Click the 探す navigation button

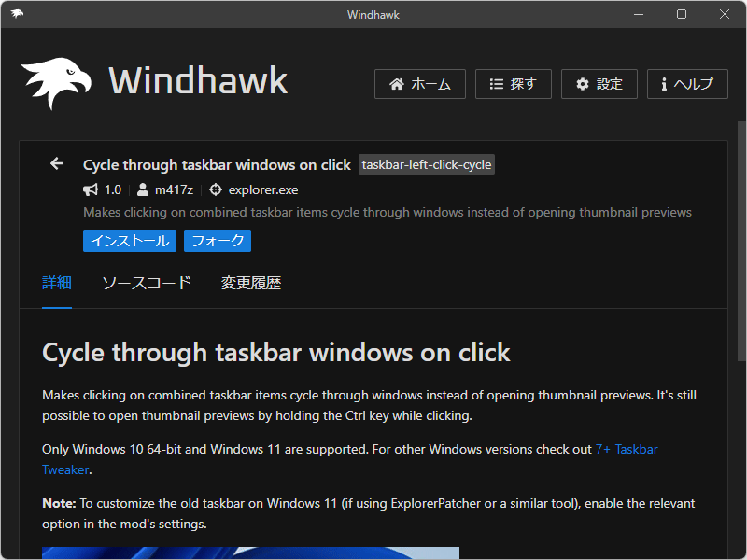514,83
